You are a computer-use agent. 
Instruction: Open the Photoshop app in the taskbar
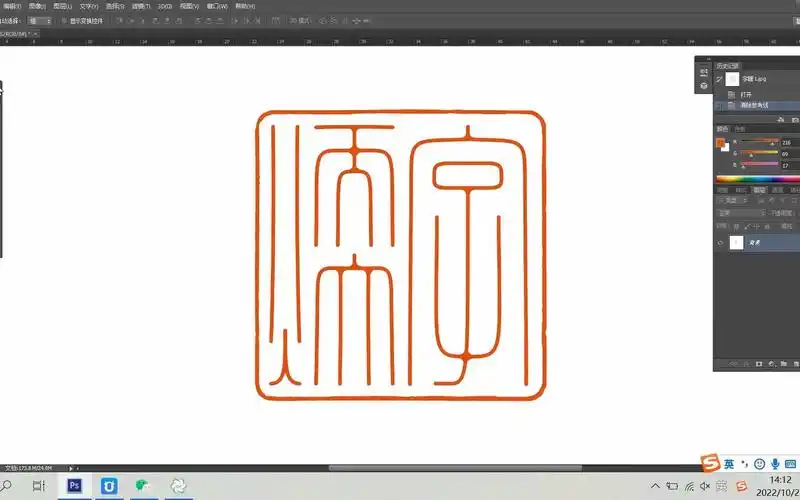pos(74,486)
